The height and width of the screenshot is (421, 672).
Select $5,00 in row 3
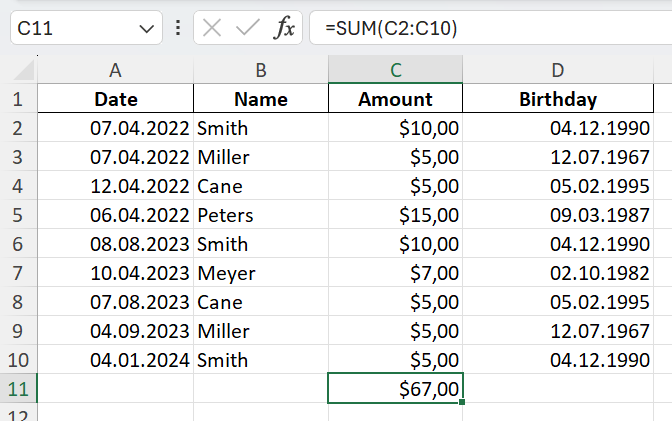tap(396, 157)
